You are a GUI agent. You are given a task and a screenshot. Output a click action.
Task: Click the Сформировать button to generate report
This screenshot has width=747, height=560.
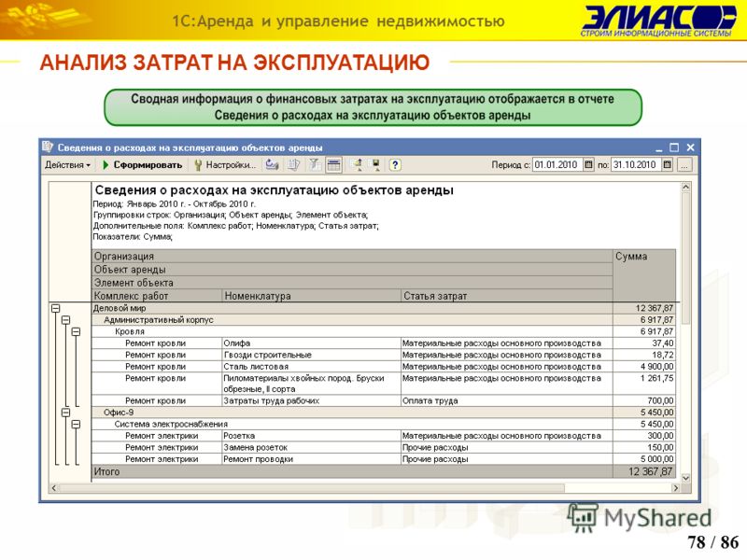click(143, 165)
